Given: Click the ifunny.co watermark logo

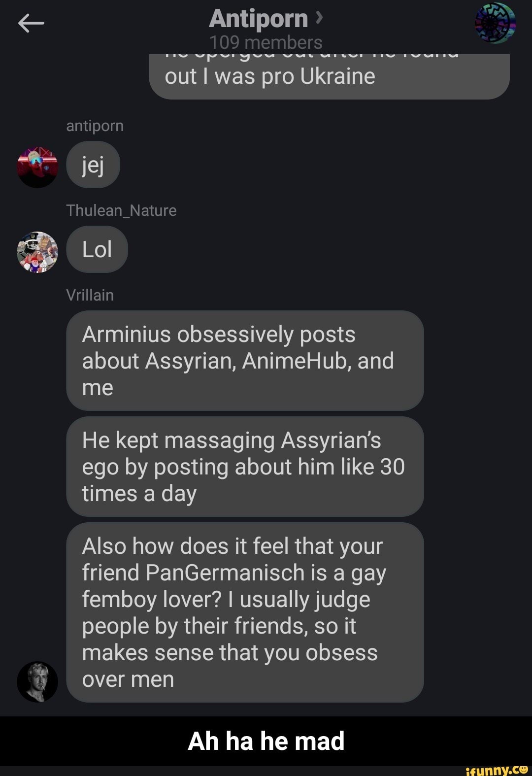Looking at the screenshot, I should tap(497, 770).
